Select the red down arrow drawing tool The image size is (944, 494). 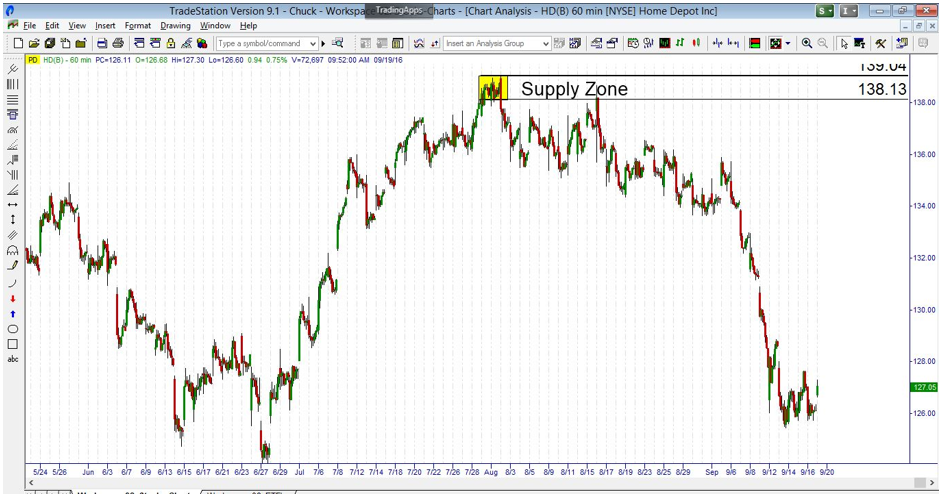point(13,299)
